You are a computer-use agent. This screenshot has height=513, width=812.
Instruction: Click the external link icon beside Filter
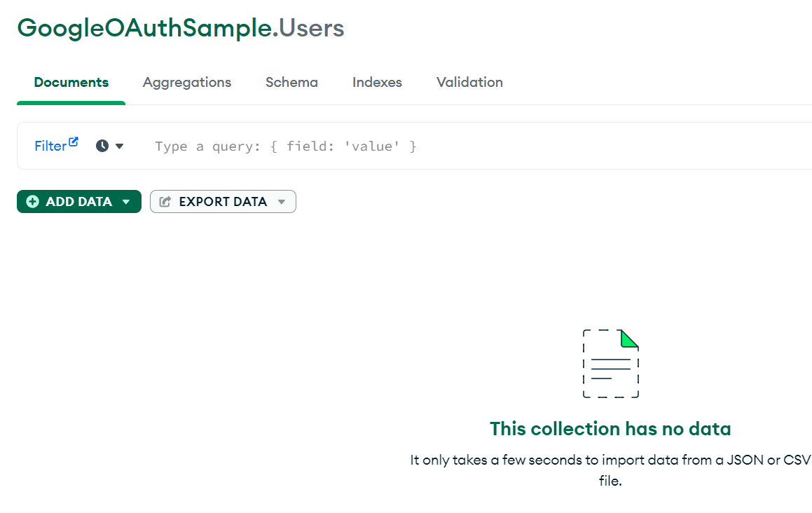(x=74, y=142)
